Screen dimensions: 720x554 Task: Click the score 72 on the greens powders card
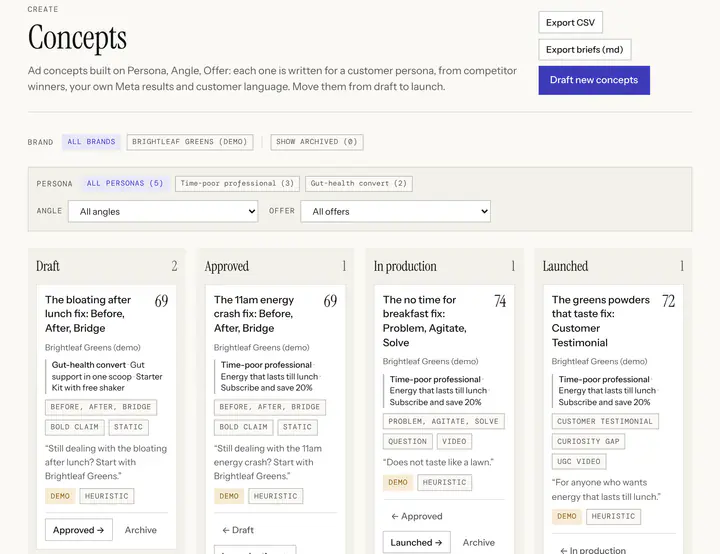coord(669,301)
